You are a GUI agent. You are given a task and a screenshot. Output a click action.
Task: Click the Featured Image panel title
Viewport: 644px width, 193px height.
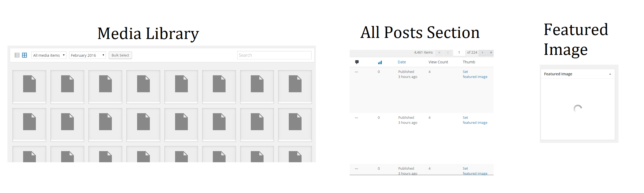tap(558, 74)
